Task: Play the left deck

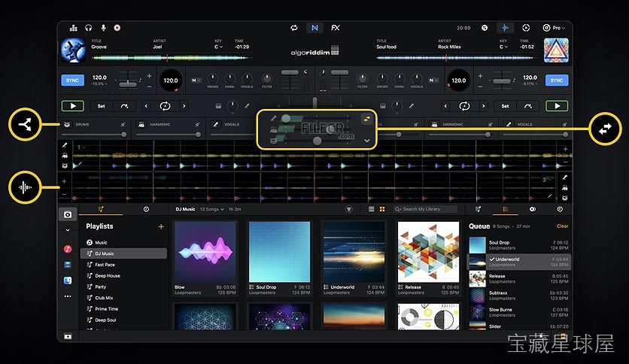Action: pos(73,106)
